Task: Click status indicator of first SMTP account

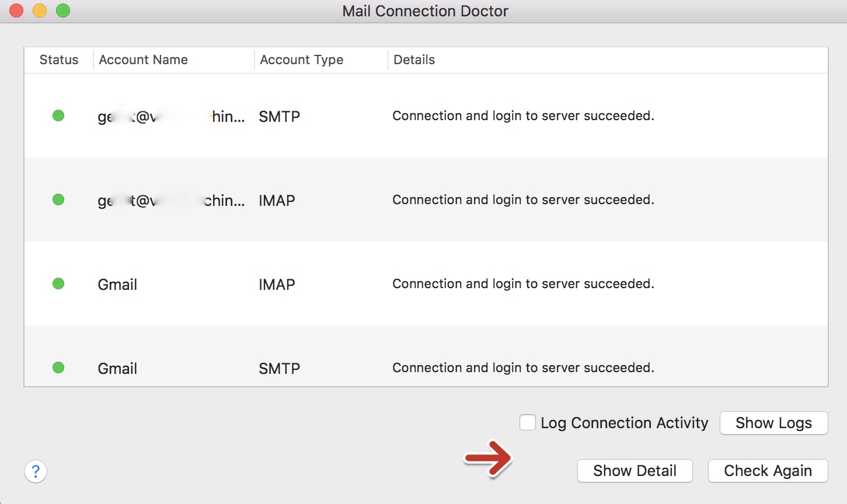Action: (x=58, y=116)
